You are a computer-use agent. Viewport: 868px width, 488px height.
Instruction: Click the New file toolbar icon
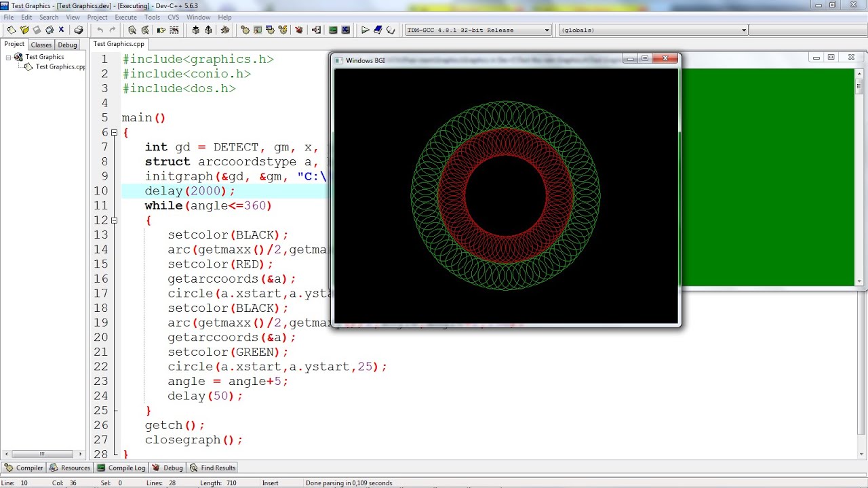pyautogui.click(x=12, y=30)
